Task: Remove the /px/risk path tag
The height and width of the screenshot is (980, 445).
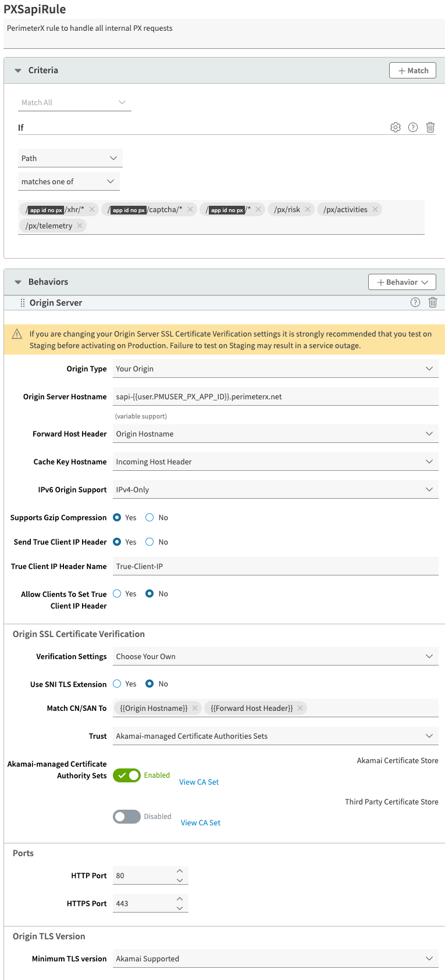Action: coord(308,209)
